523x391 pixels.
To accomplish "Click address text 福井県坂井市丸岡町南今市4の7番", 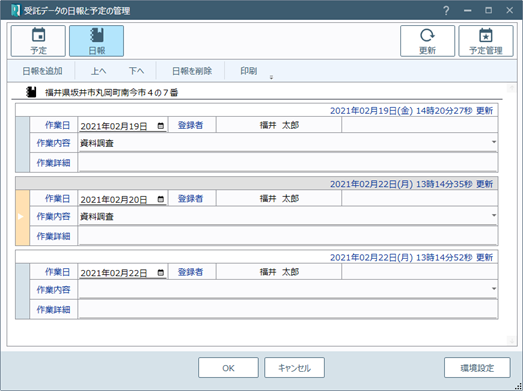I will click(x=111, y=92).
